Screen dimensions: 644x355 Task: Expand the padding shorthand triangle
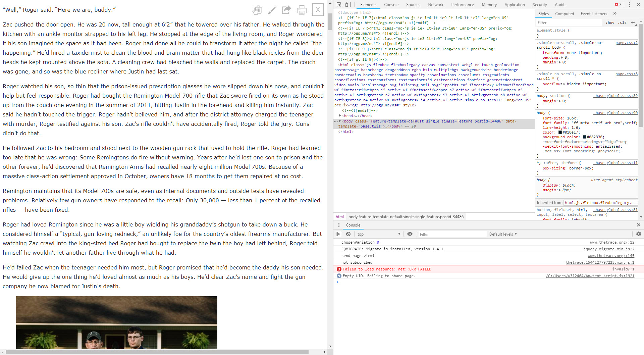(x=562, y=58)
